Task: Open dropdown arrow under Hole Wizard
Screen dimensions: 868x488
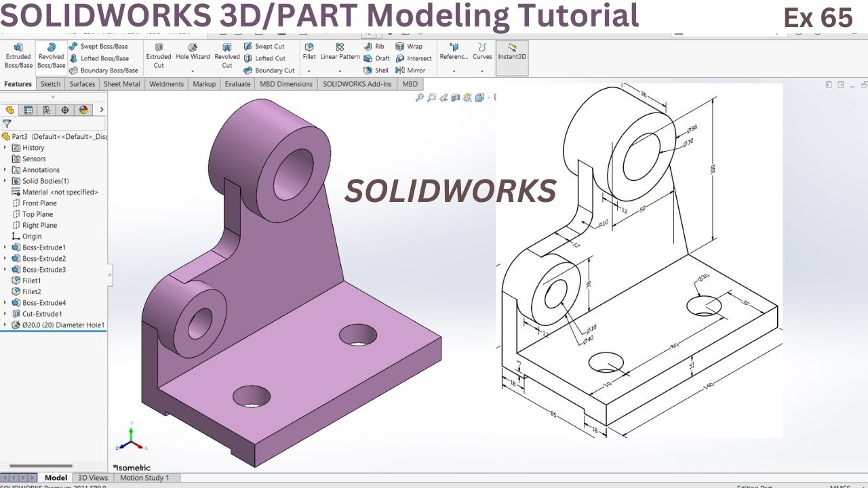Action: tap(193, 71)
